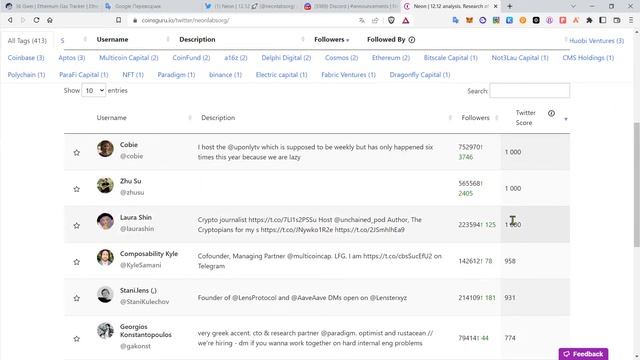Open a new browser tab
640x360 pixels.
tap(509, 6)
